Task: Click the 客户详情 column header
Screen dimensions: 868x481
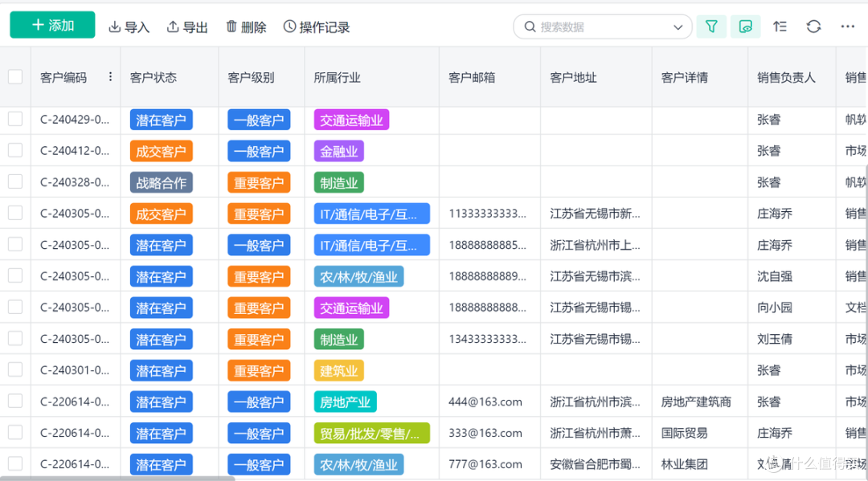Action: [x=685, y=77]
